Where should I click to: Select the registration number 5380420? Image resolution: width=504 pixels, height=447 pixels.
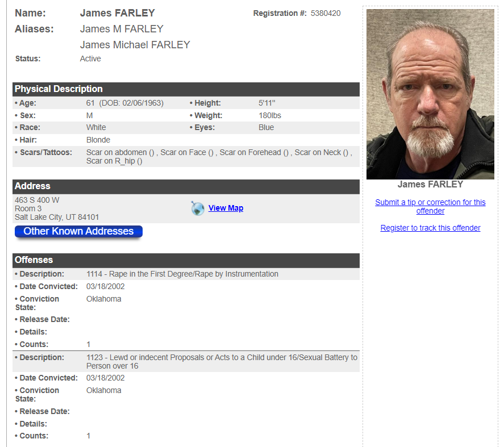pos(325,13)
